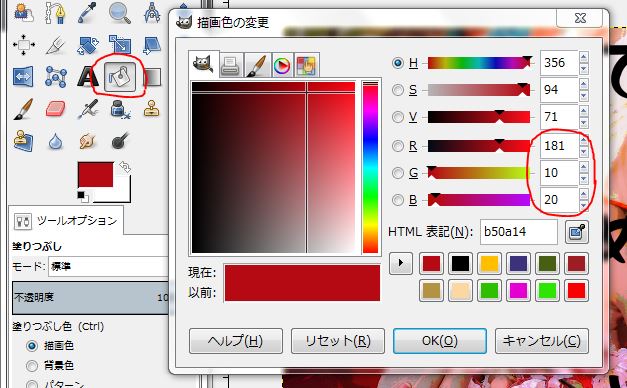Image resolution: width=627 pixels, height=388 pixels.
Task: Select the G green radio button
Action: coord(397,173)
